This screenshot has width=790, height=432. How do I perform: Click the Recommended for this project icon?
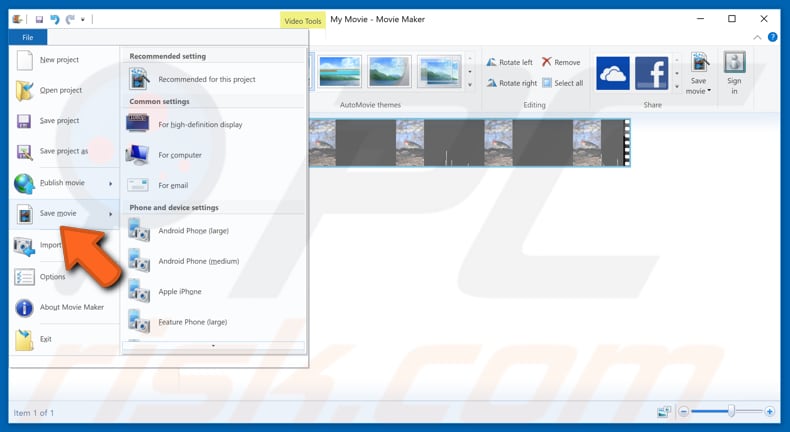139,80
